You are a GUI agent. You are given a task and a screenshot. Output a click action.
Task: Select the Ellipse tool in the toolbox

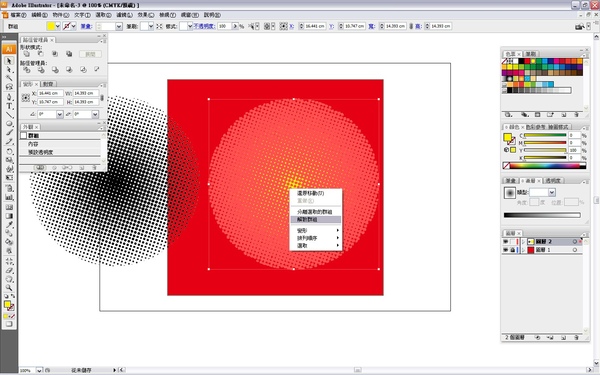pyautogui.click(x=9, y=124)
